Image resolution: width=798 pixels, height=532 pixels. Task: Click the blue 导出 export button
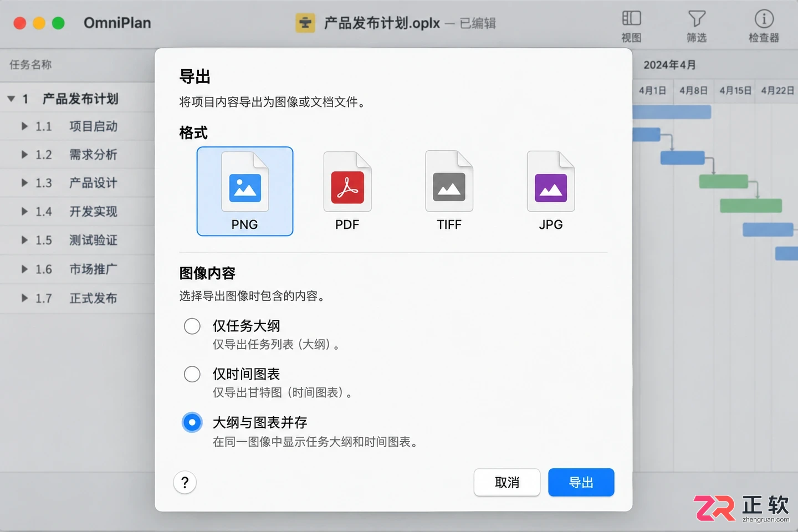coord(581,483)
